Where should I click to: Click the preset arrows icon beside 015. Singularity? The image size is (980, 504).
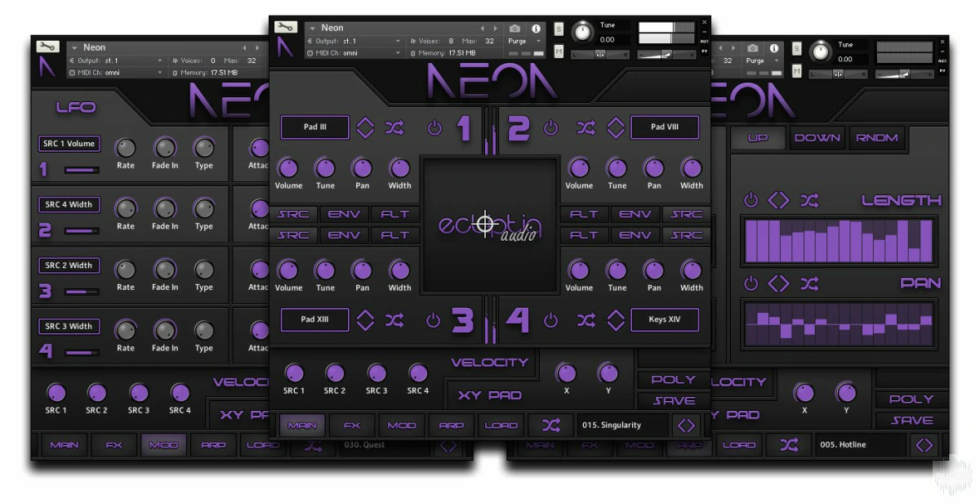pos(686,426)
